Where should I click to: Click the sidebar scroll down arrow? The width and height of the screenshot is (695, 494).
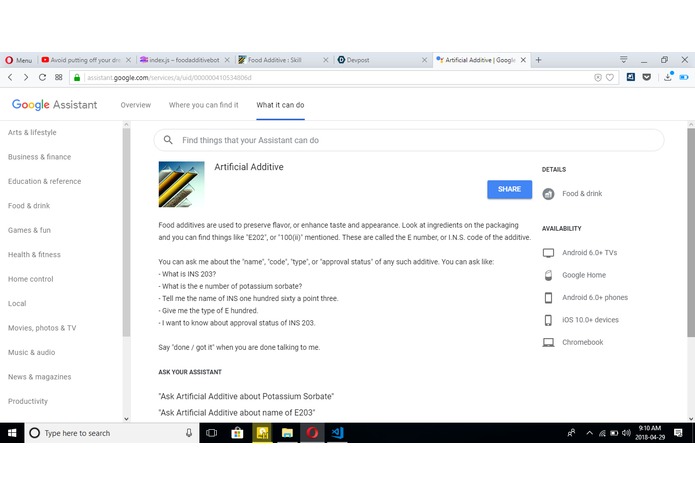pos(126,418)
